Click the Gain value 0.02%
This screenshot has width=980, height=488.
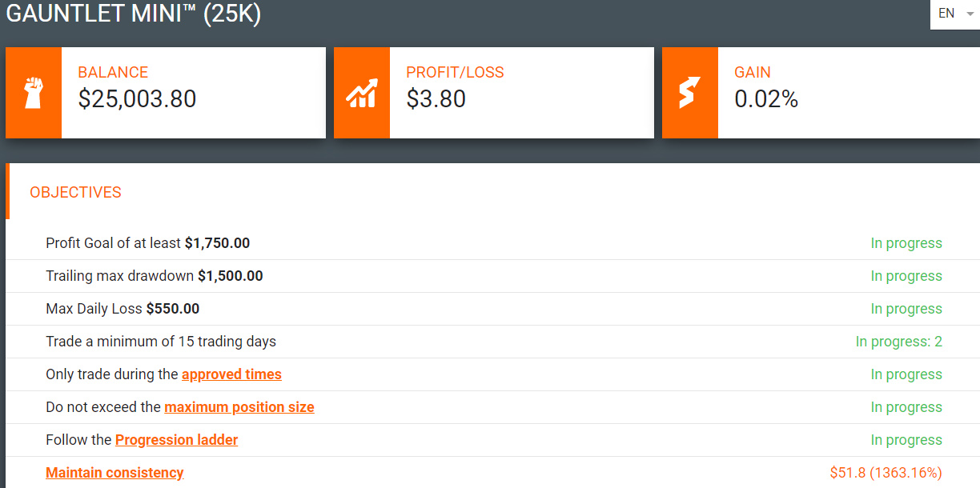(x=766, y=98)
